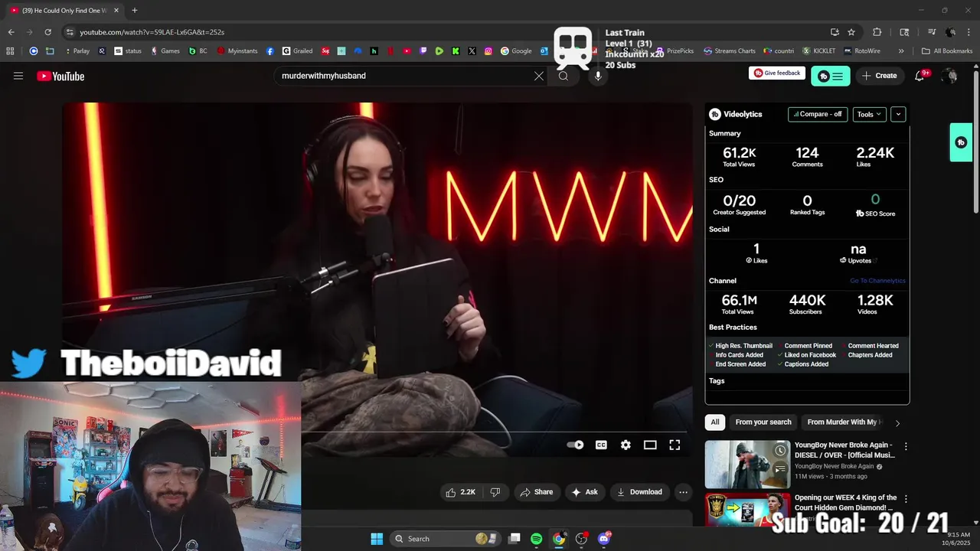Open the Grailed bookmark
The width and height of the screenshot is (980, 551).
(297, 51)
